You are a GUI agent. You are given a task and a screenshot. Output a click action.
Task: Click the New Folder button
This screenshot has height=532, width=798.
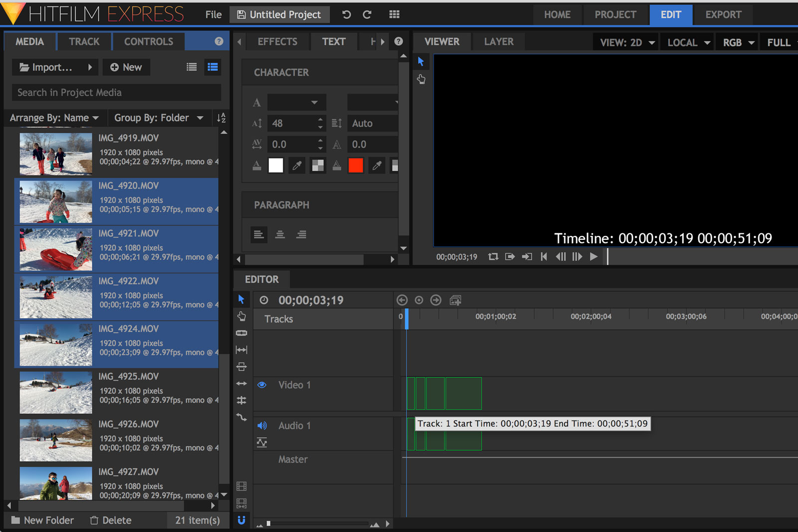(42, 520)
